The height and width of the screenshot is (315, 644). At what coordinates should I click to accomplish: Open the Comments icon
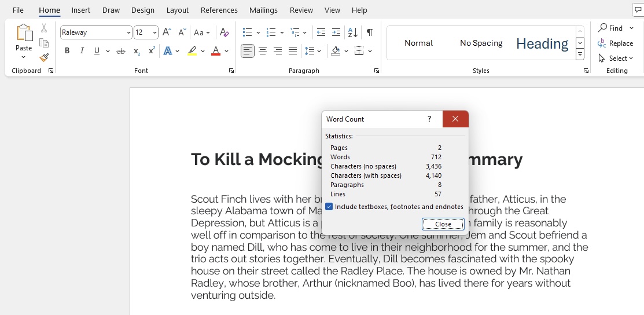point(638,10)
